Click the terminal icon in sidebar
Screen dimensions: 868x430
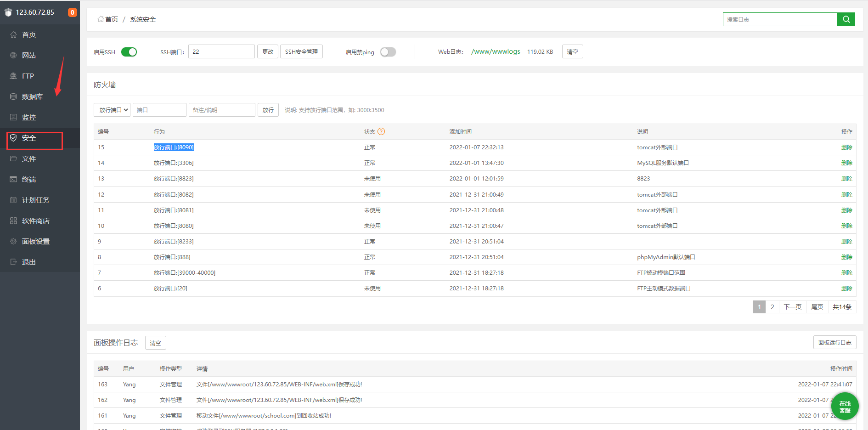(x=13, y=179)
